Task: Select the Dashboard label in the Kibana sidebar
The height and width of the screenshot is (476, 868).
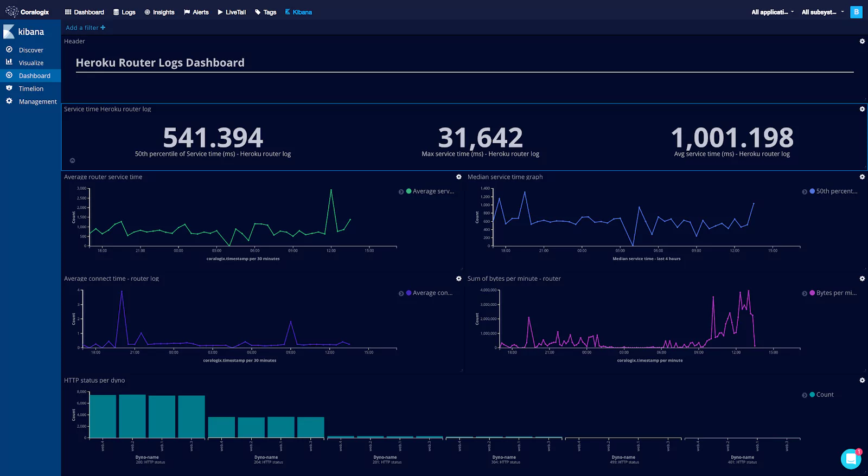Action: pyautogui.click(x=35, y=76)
